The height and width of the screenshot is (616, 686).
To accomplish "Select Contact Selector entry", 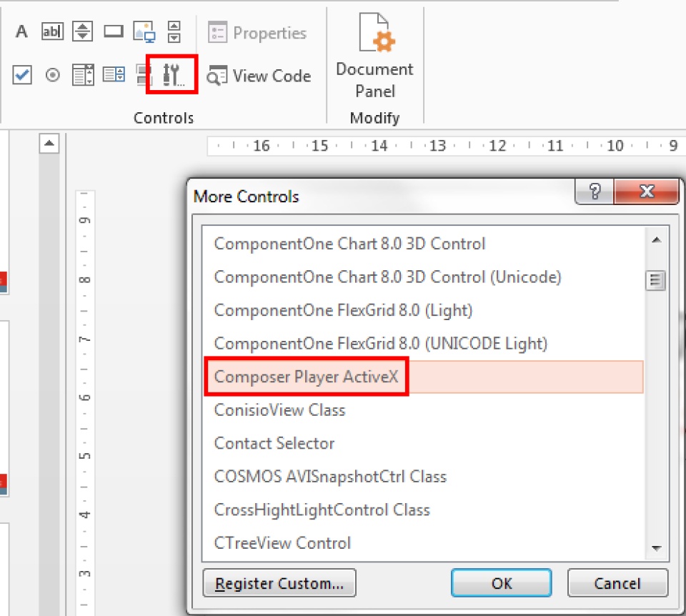I will [x=423, y=443].
